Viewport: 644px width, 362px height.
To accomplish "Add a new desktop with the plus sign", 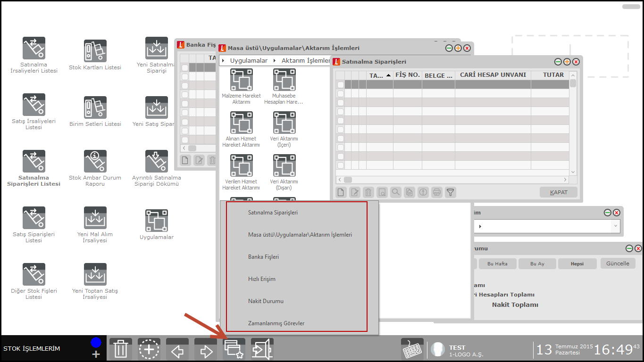I will tap(96, 354).
